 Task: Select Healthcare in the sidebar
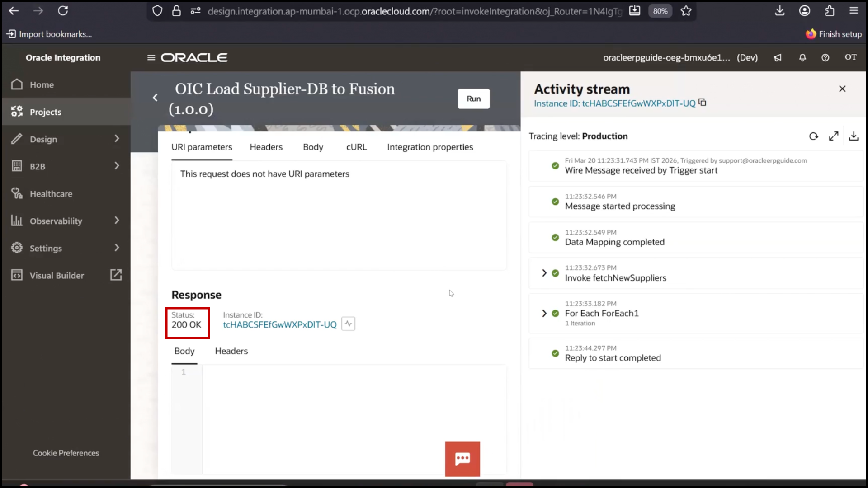coord(51,193)
